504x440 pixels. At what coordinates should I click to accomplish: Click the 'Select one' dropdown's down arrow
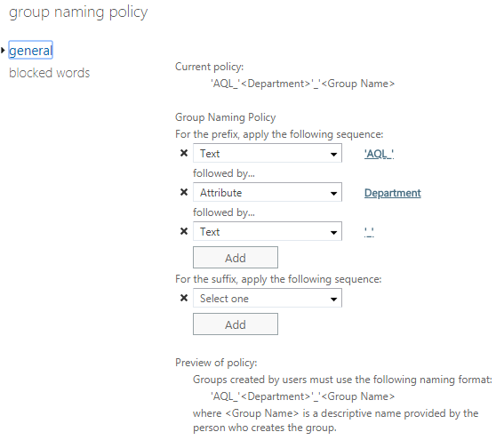(334, 299)
